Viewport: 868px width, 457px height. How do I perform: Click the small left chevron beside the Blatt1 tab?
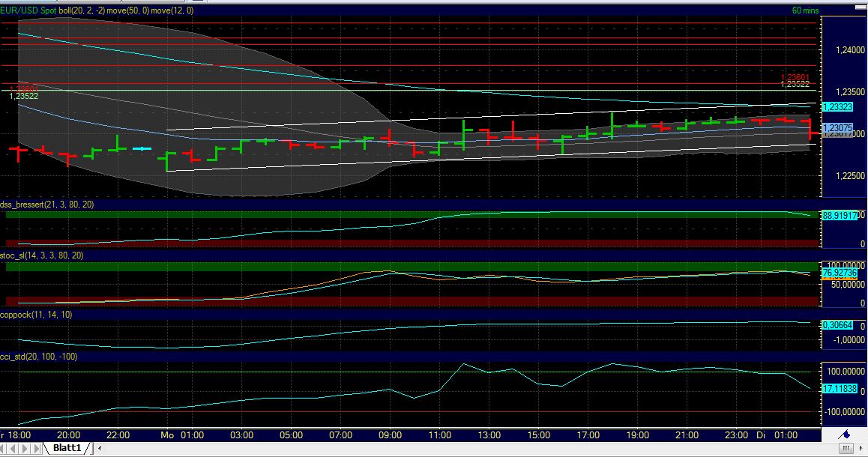coord(100,448)
